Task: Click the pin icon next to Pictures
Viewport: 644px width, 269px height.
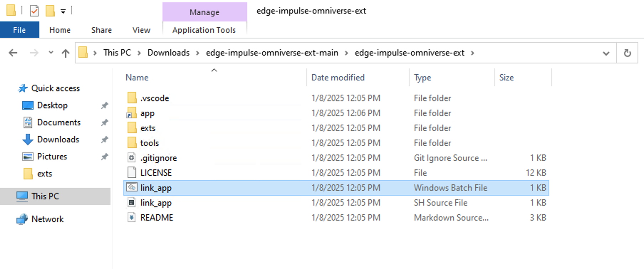Action: tap(104, 157)
